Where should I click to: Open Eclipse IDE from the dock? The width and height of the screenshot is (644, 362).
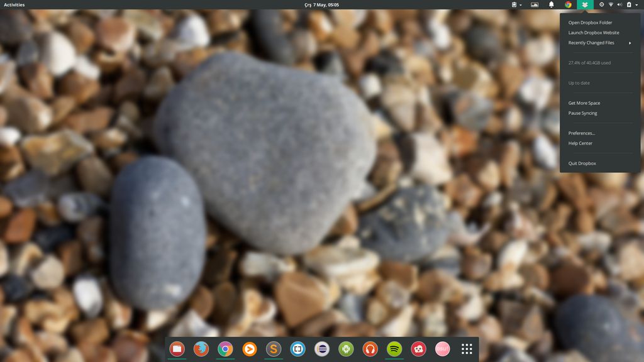(x=321, y=349)
